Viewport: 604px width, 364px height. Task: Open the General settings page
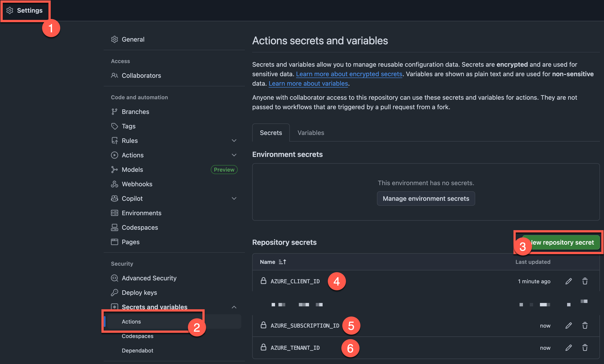click(x=133, y=39)
